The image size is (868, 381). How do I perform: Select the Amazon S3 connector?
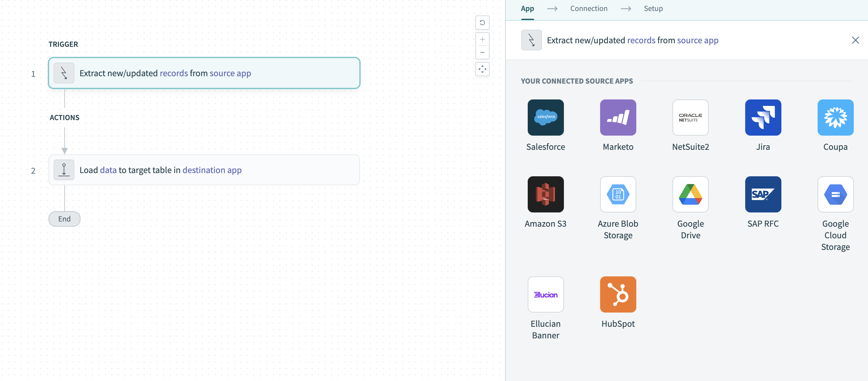(x=545, y=201)
